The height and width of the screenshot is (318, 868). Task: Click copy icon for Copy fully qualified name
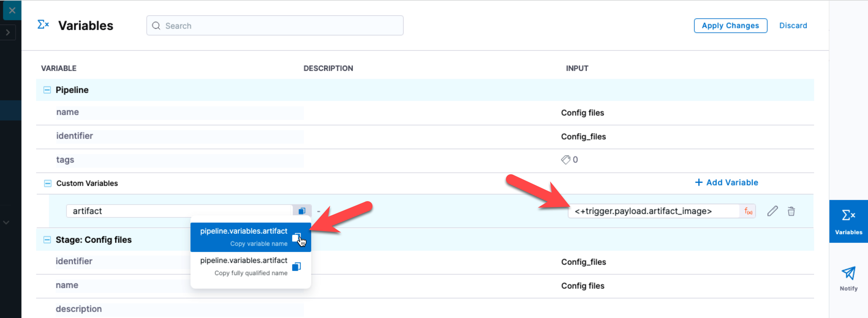[296, 267]
